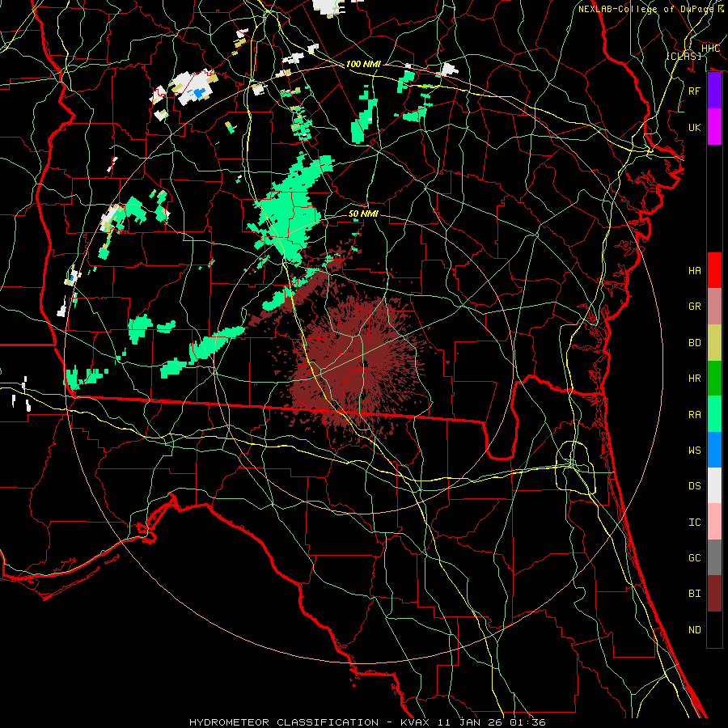
Task: Click the UK legend label
Action: click(694, 128)
